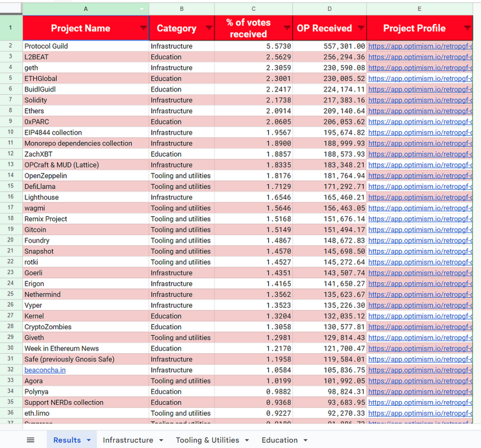Open the OP Received filter icon

pos(360,28)
